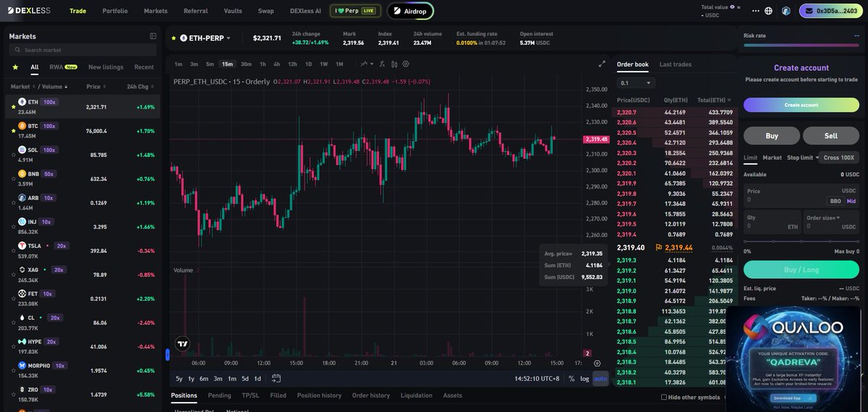Viewport: 868px width, 412px height.
Task: Open the Portfolio menu
Action: (x=115, y=11)
